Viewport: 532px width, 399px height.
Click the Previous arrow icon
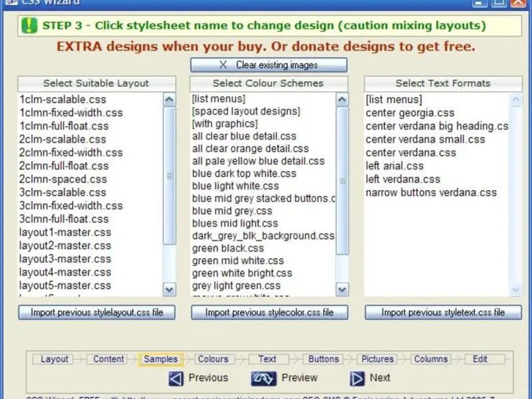pos(176,378)
